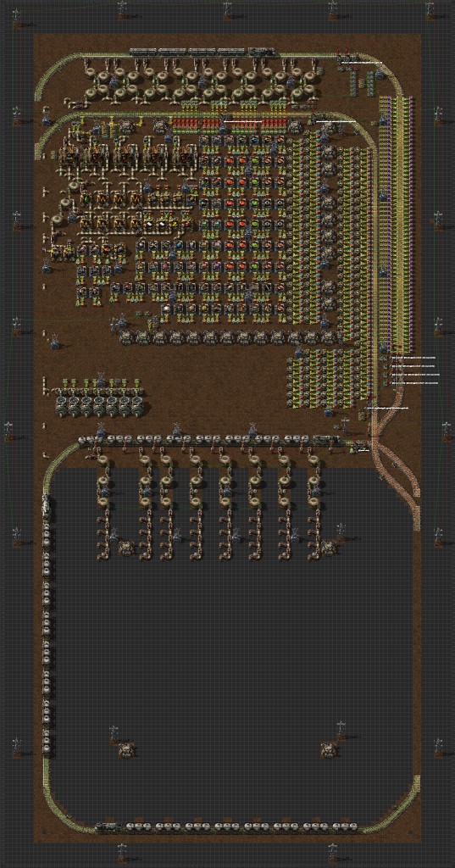Select big electric pole at top-right outer corner
The image size is (455, 868).
431,11
